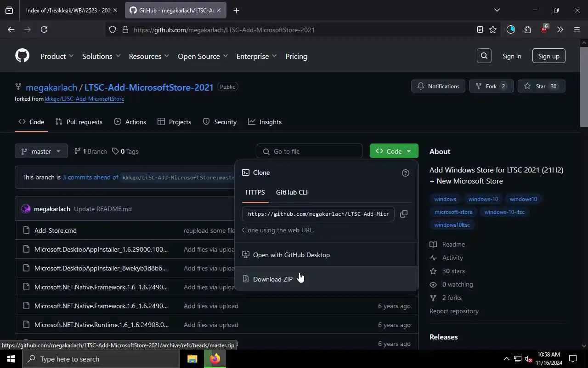Expand the Resources menu
The width and height of the screenshot is (588, 368).
pos(149,56)
